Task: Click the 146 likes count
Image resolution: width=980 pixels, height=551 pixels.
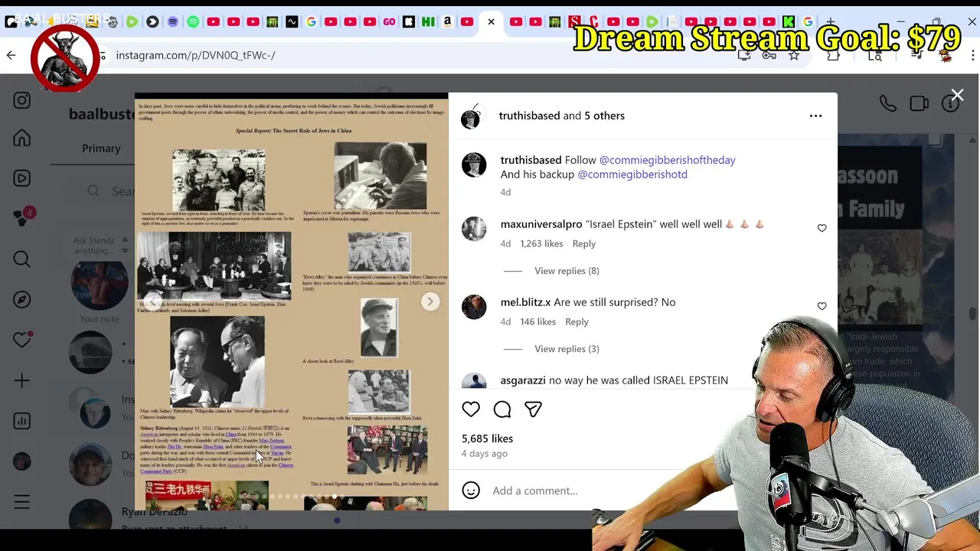Action: (x=538, y=321)
